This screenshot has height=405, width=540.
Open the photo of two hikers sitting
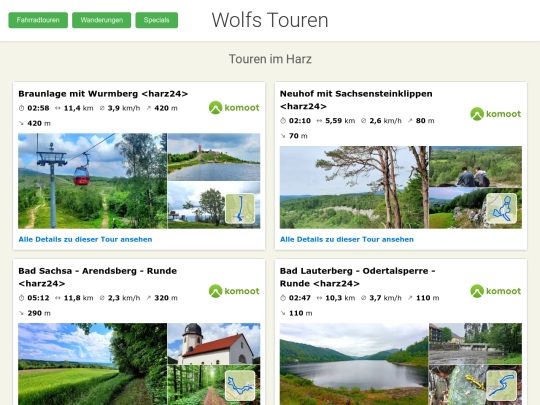click(x=476, y=167)
